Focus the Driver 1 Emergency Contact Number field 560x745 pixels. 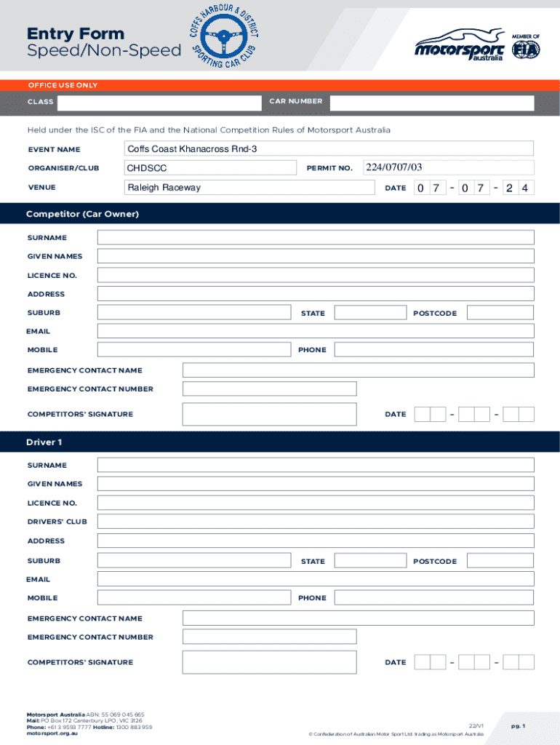[x=269, y=637]
